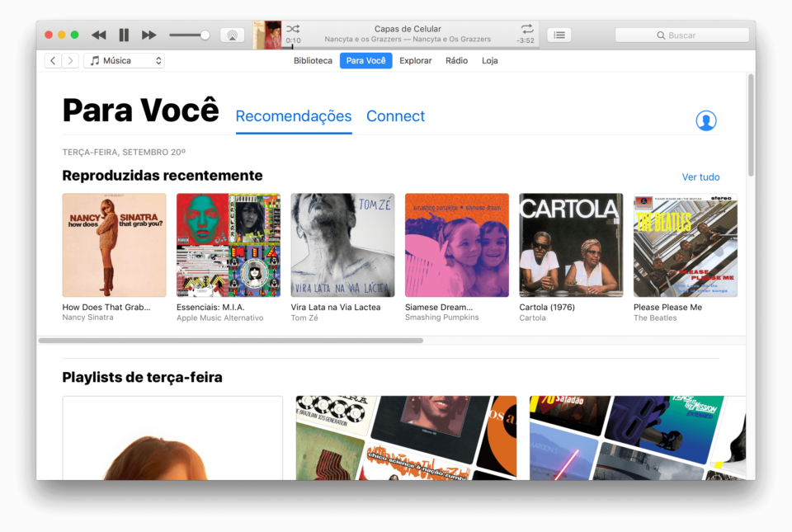Open the Connect tab
The width and height of the screenshot is (792, 532).
pyautogui.click(x=395, y=116)
